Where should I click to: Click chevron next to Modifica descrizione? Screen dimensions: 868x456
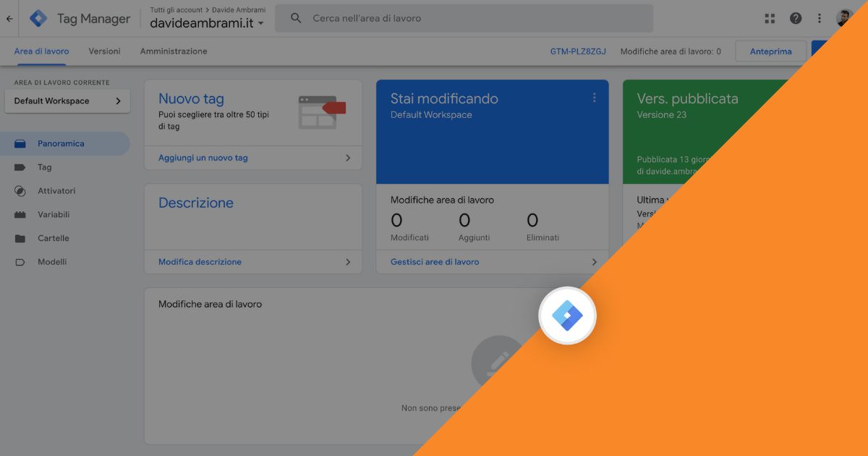pyautogui.click(x=348, y=262)
